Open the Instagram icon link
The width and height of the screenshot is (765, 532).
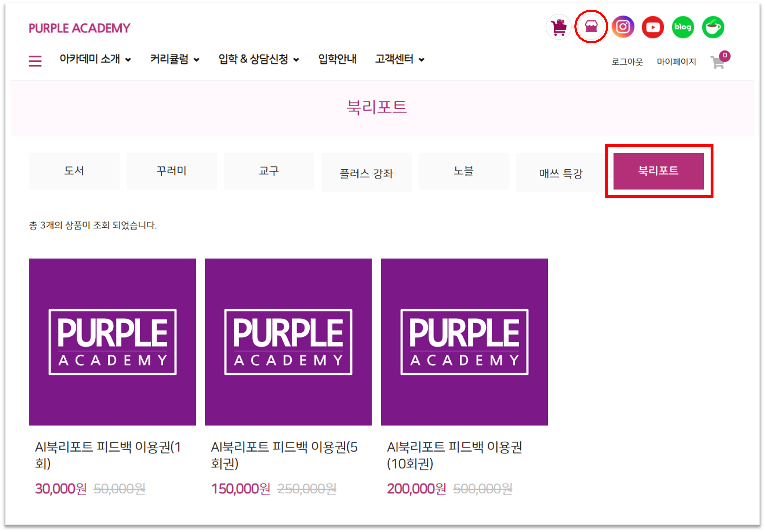[x=623, y=27]
